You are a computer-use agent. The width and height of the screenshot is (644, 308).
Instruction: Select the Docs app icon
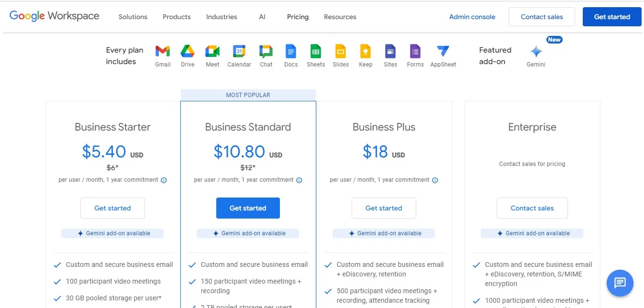click(291, 51)
